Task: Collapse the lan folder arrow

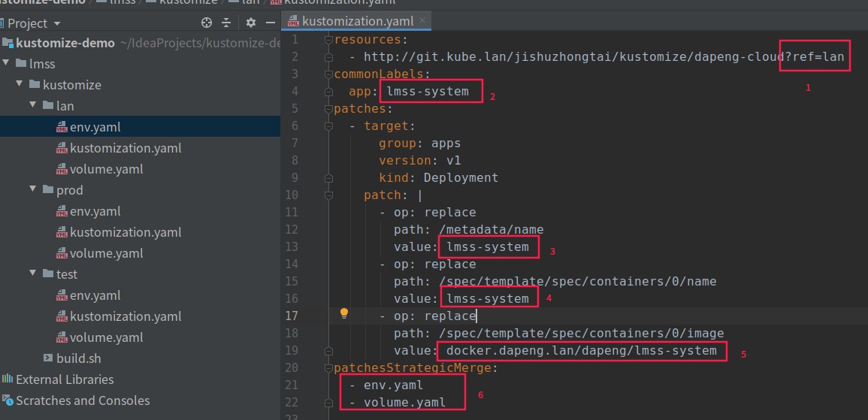Action: click(33, 105)
